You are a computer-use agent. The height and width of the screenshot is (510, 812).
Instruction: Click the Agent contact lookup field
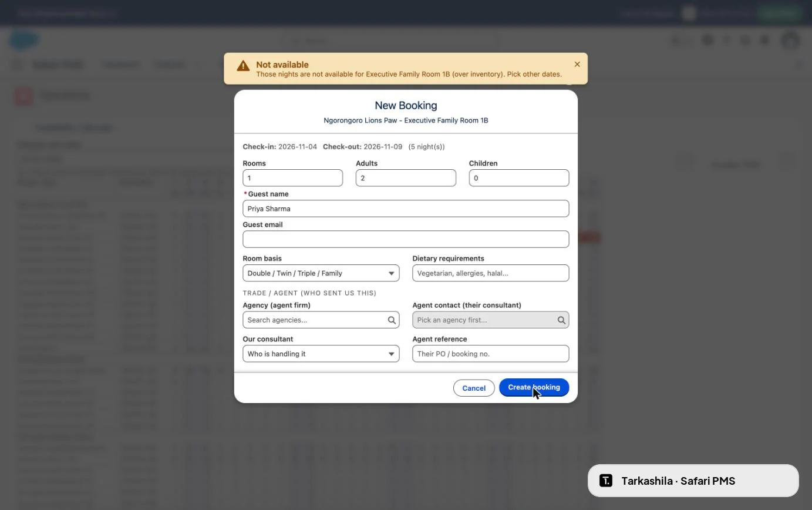coord(491,320)
